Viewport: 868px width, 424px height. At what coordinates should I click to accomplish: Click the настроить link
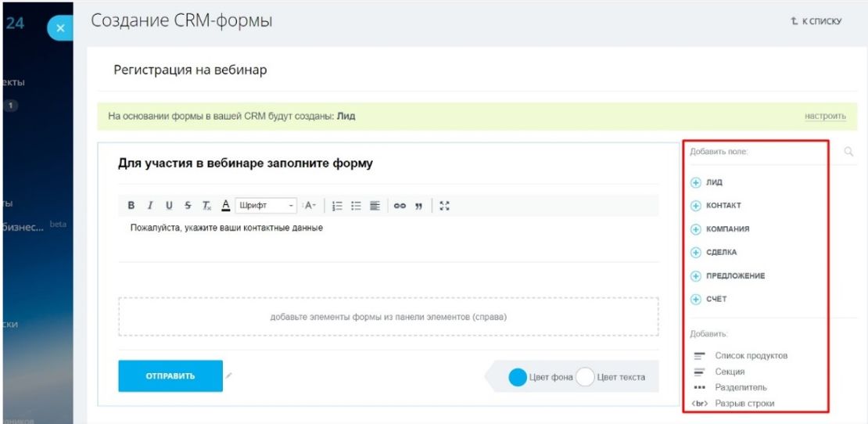pos(825,117)
